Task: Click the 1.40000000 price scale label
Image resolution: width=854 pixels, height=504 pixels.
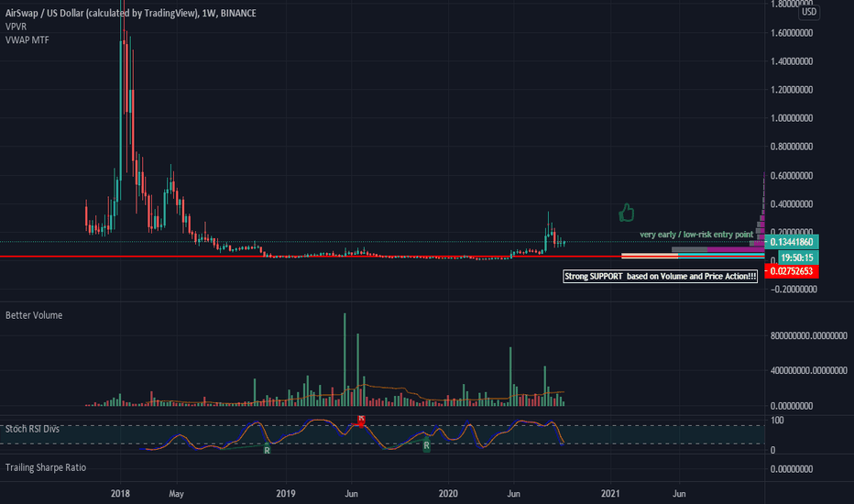Action: coord(792,61)
